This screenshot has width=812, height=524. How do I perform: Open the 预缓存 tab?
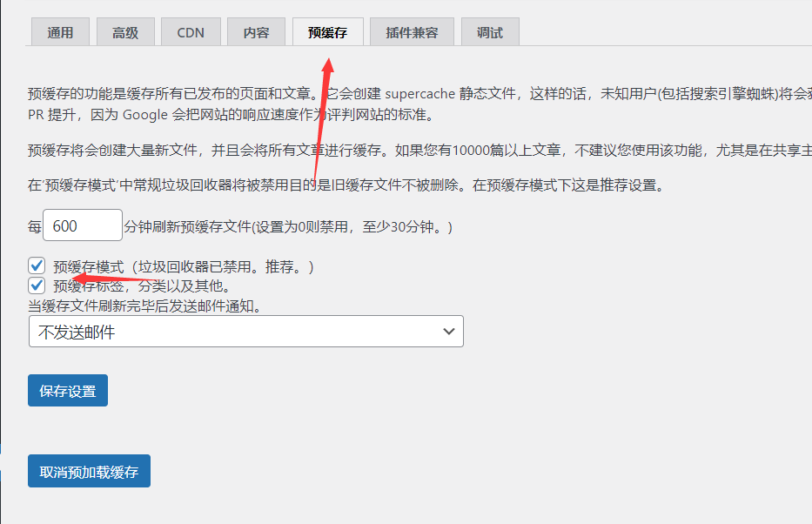(x=325, y=31)
